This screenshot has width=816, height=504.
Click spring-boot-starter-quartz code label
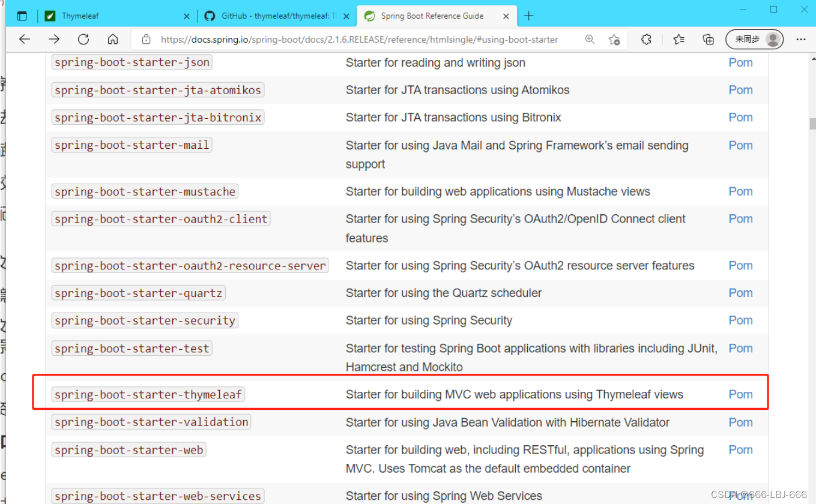click(139, 293)
